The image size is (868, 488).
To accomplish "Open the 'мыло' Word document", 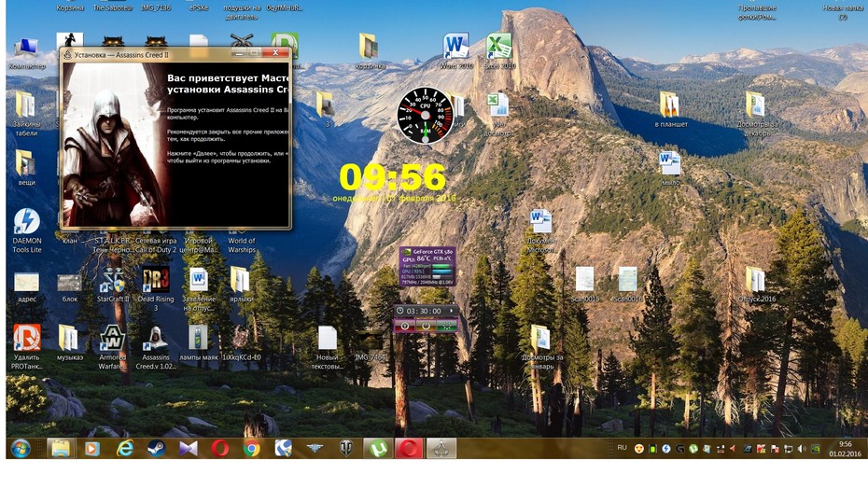I will 670,168.
